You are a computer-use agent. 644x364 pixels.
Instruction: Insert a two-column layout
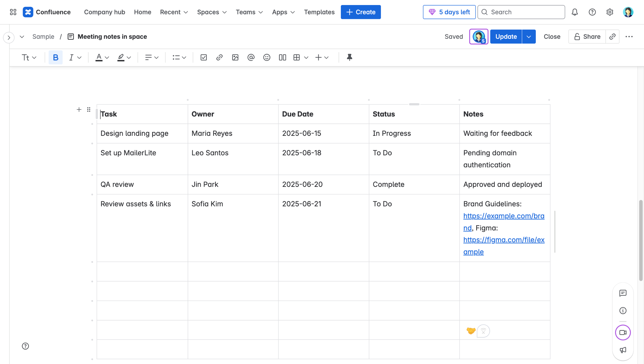pyautogui.click(x=282, y=58)
